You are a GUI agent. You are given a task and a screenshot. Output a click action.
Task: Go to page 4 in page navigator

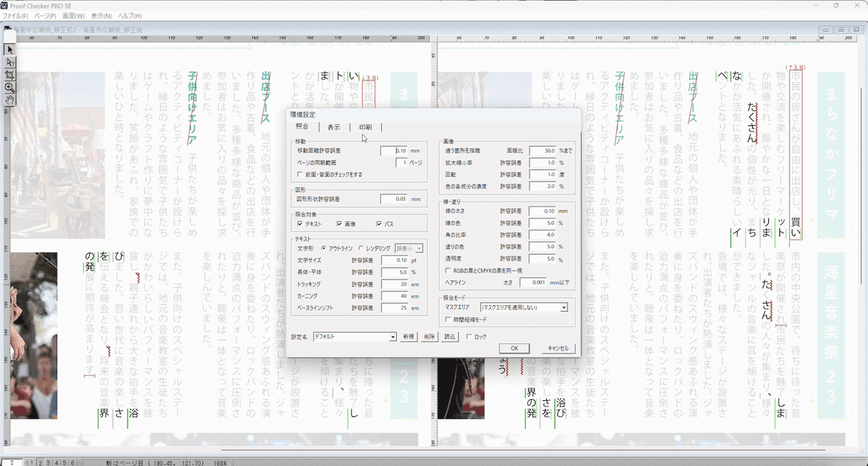56,462
